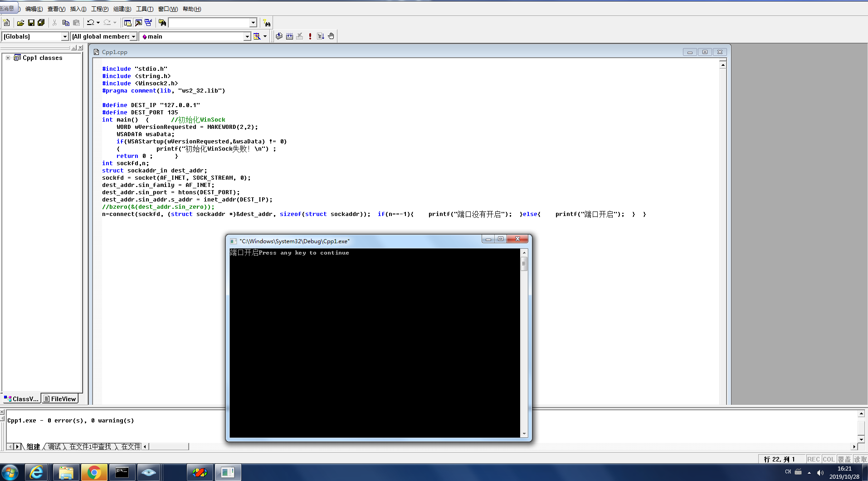Screen dimensions: 868x481
Task: Open the 查看(V) menu
Action: pos(57,9)
